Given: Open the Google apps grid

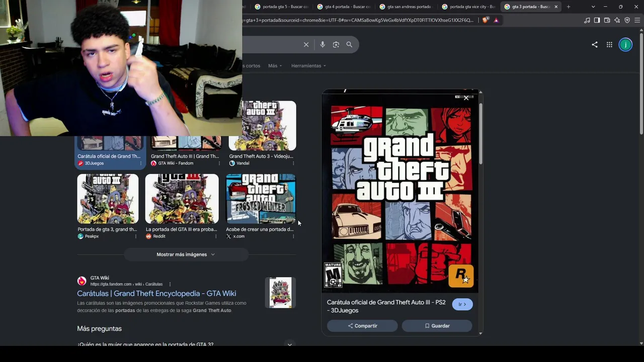Looking at the screenshot, I should point(609,45).
